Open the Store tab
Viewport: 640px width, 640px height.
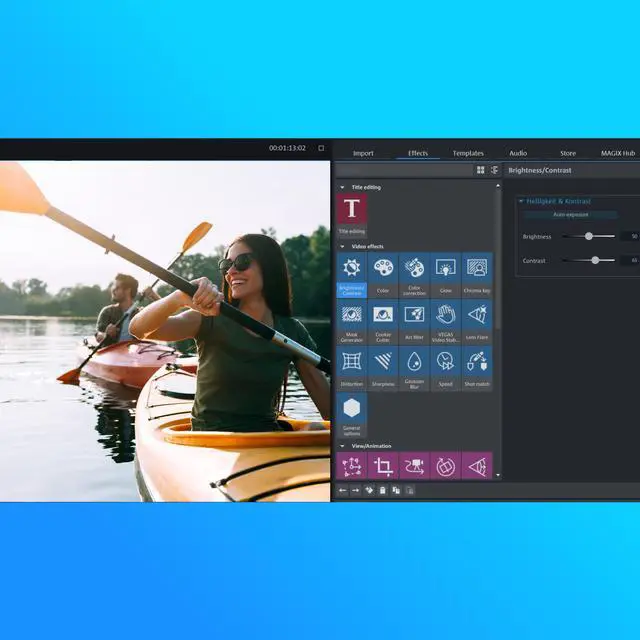tap(568, 153)
